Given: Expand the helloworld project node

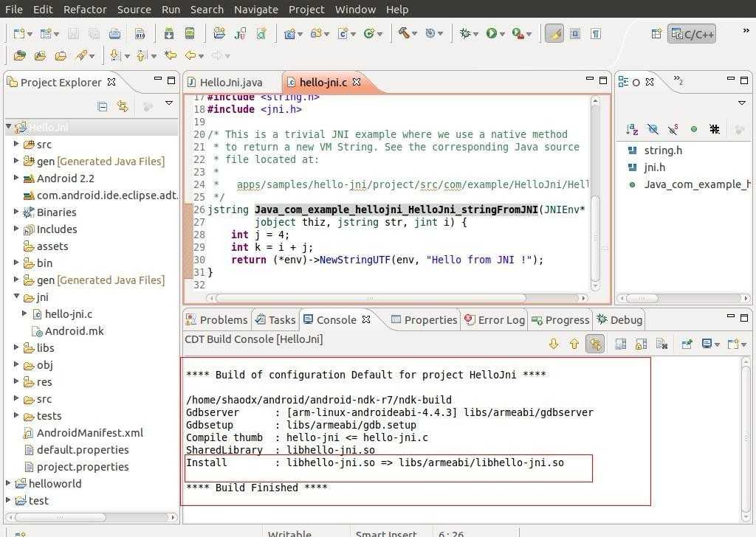Looking at the screenshot, I should 8,482.
